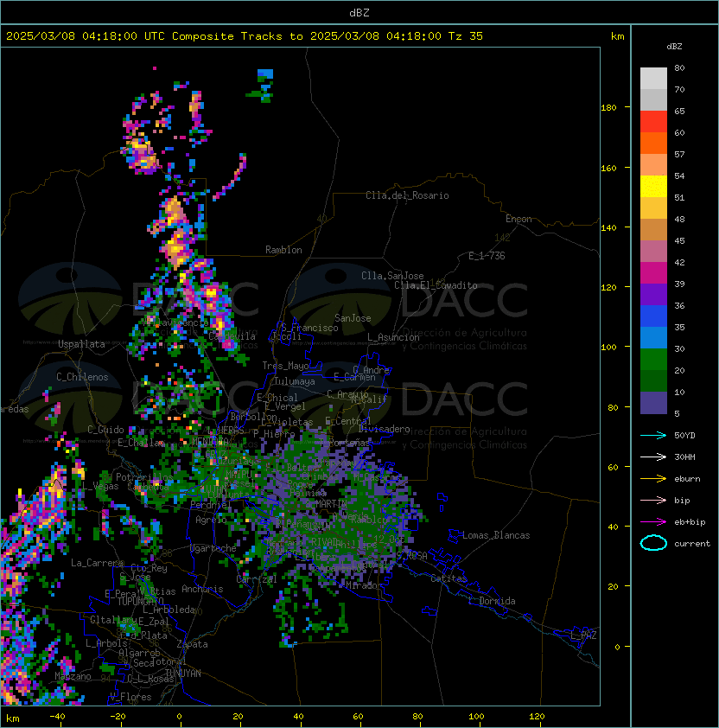Click the white 30HM arrow legend icon
Image resolution: width=719 pixels, height=728 pixels.
[653, 457]
